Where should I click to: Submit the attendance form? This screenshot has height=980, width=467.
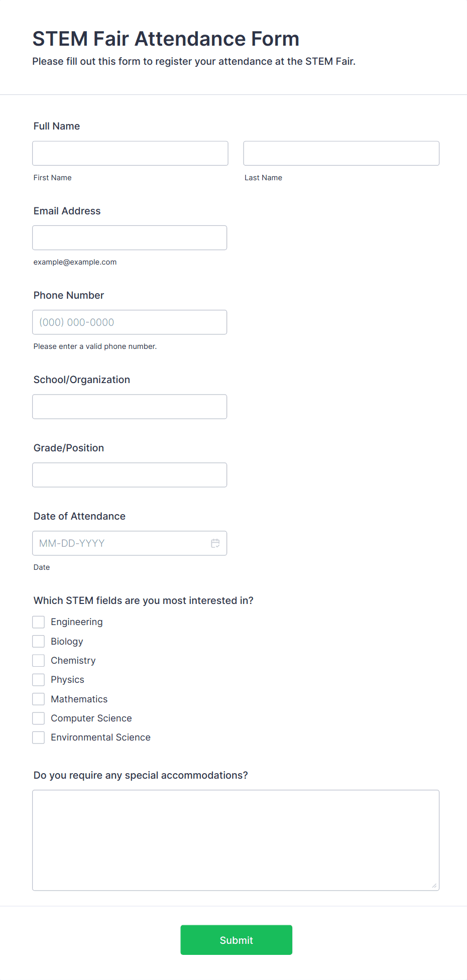pyautogui.click(x=237, y=940)
